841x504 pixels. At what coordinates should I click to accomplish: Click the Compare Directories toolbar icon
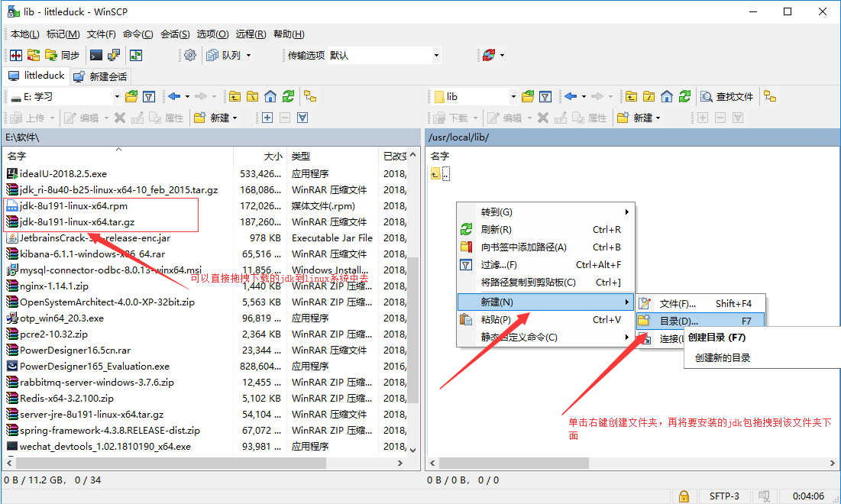[x=16, y=55]
